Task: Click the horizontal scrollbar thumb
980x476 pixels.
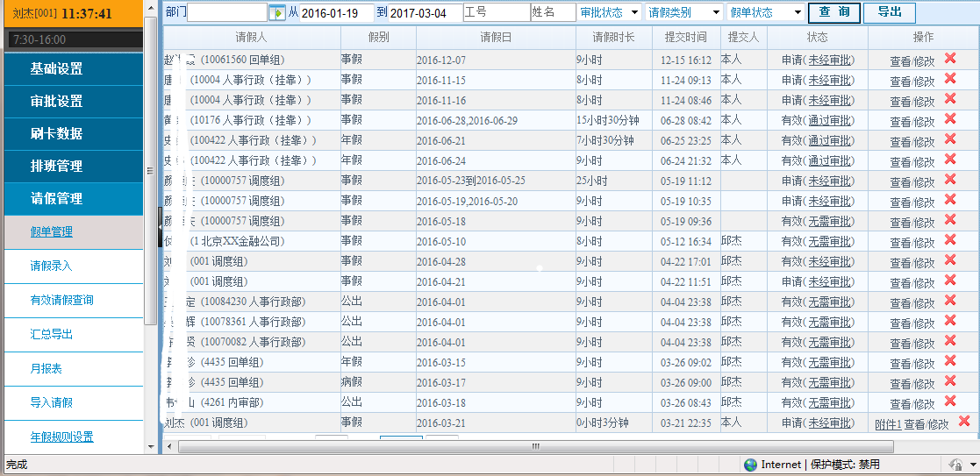Action: 535,446
